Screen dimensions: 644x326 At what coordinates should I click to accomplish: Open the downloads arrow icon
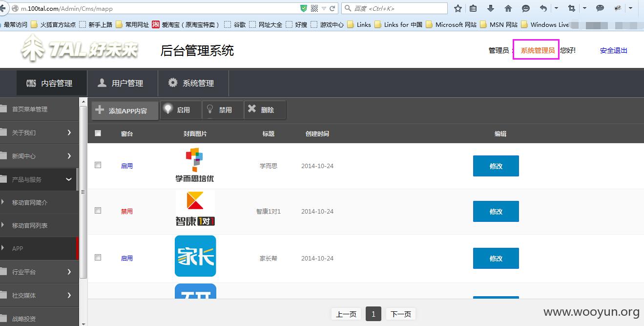coord(491,8)
